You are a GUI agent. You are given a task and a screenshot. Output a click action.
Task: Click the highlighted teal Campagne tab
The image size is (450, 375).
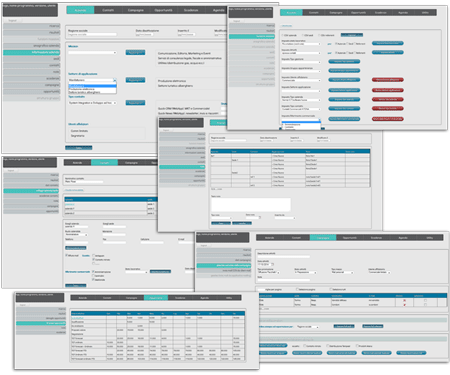pos(323,238)
